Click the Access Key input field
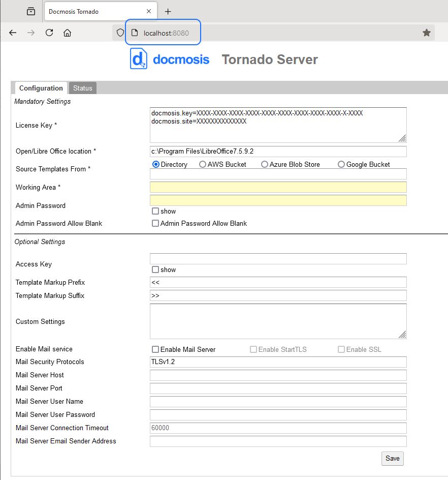 point(278,259)
